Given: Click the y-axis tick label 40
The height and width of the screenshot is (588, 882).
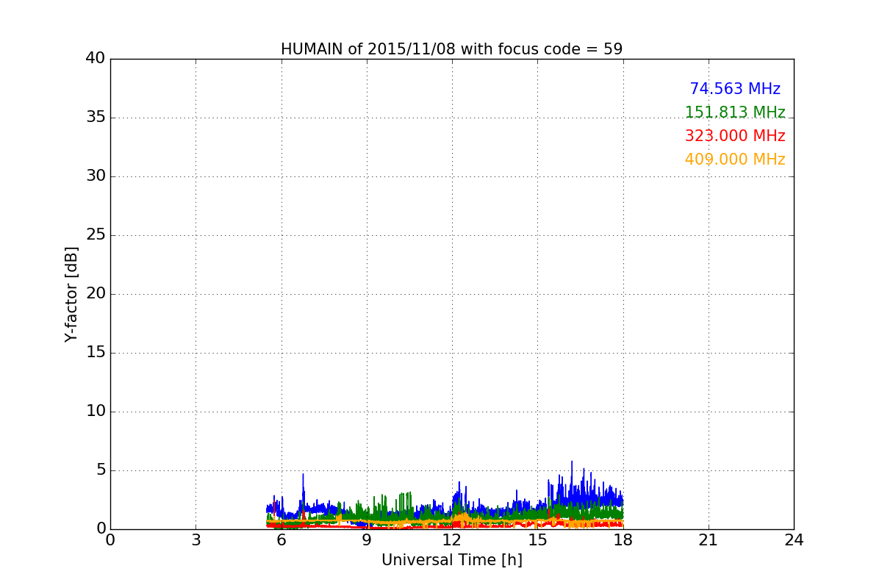Looking at the screenshot, I should tap(96, 59).
